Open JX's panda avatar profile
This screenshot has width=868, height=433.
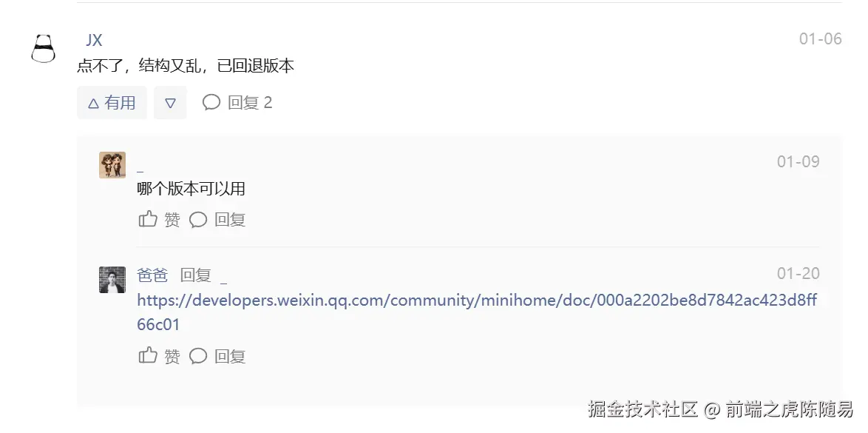[x=43, y=49]
